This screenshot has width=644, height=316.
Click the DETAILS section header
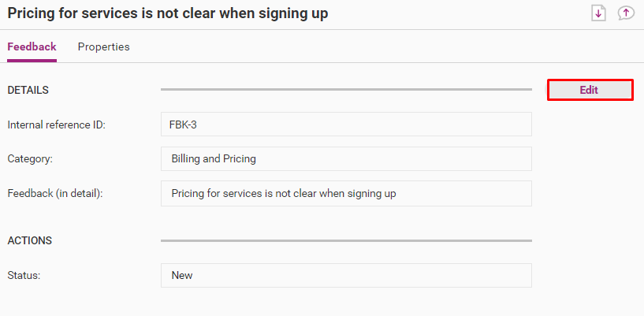28,90
